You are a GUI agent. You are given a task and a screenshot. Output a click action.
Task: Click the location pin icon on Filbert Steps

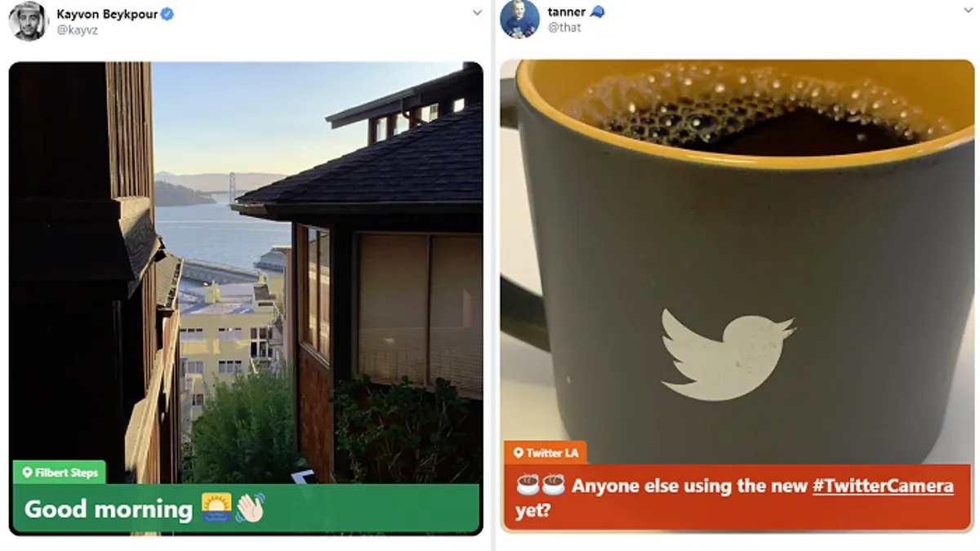pos(27,473)
